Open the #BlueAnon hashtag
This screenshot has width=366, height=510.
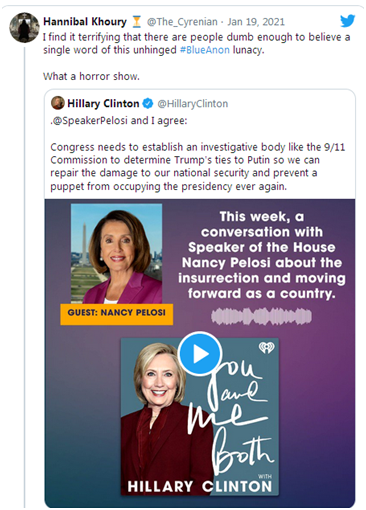(x=205, y=50)
